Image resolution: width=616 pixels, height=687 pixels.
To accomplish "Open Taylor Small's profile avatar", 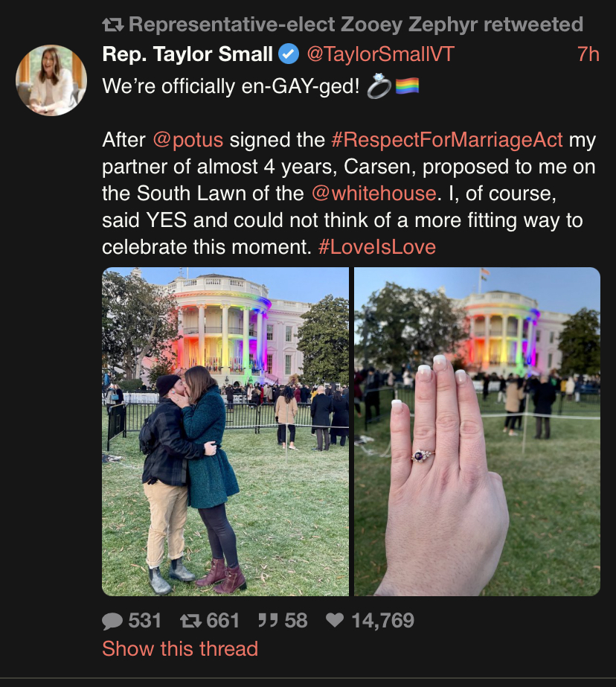I will pos(51,80).
